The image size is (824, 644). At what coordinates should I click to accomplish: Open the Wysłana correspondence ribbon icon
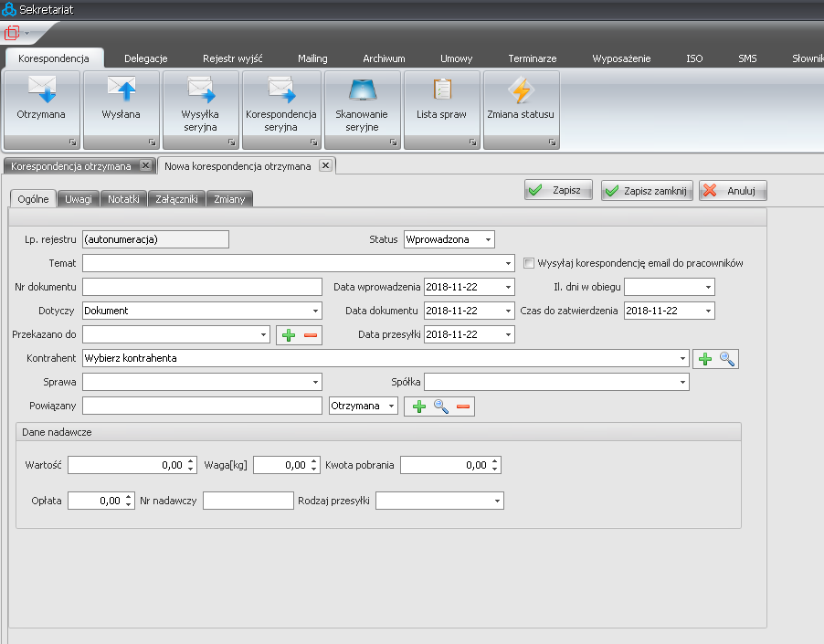coord(121,90)
